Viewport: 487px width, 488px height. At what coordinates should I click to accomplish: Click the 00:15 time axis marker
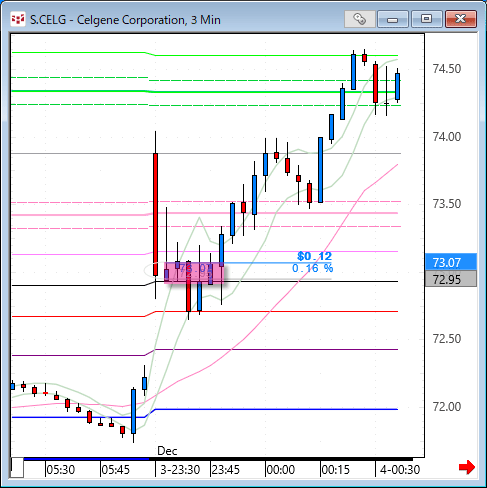335,470
